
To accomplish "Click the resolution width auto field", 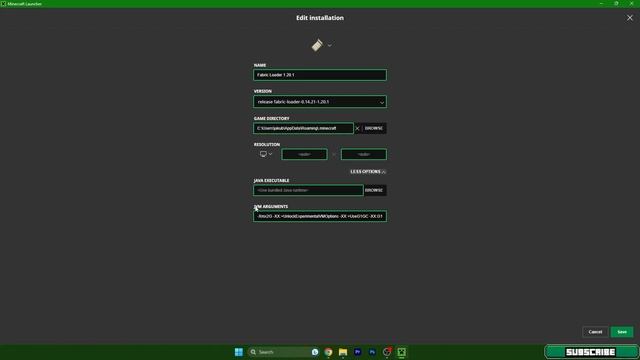I will point(304,154).
